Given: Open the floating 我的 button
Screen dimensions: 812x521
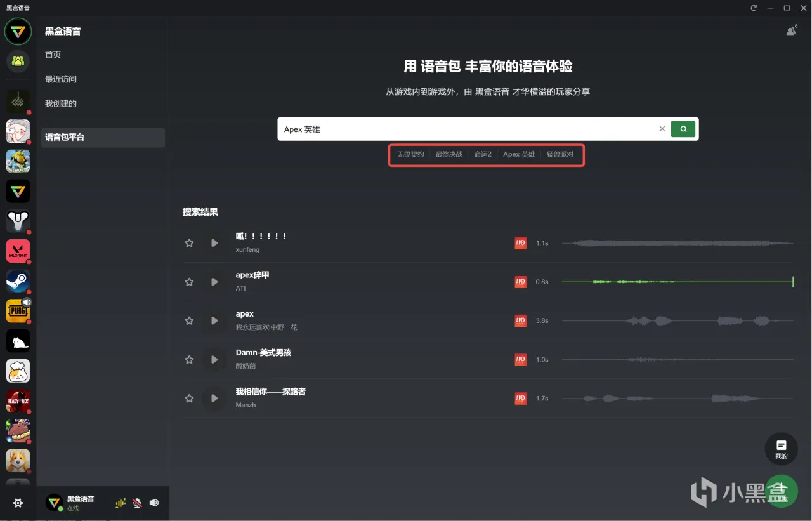Looking at the screenshot, I should pyautogui.click(x=781, y=449).
